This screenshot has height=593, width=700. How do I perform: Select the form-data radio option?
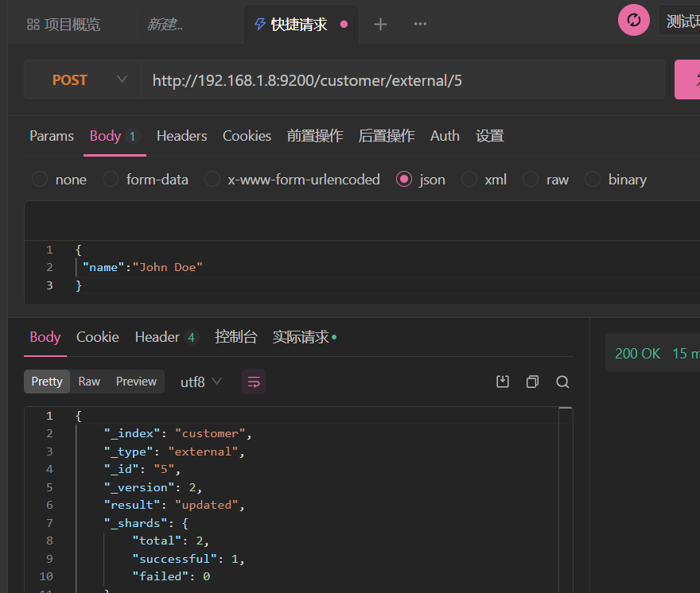coord(111,180)
